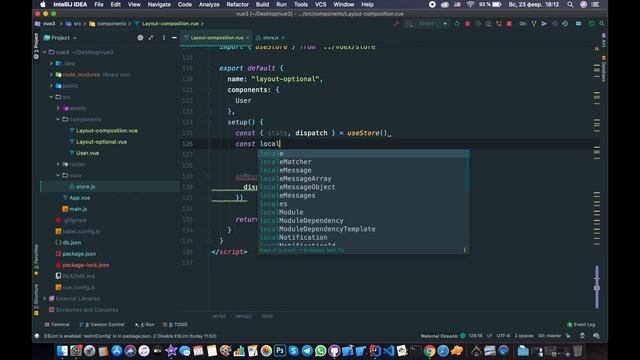Image resolution: width=640 pixels, height=360 pixels.
Task: Click Spotlight search in macOS menu bar
Action: click(x=570, y=4)
